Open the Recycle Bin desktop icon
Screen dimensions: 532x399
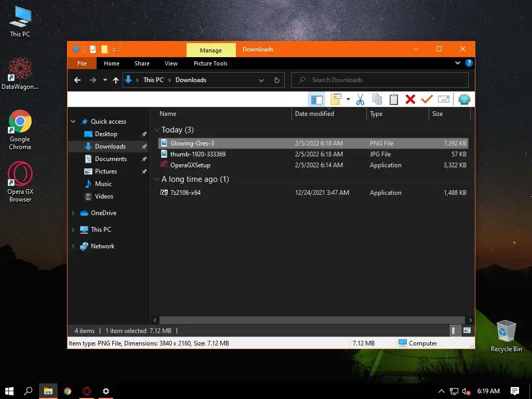(x=506, y=336)
